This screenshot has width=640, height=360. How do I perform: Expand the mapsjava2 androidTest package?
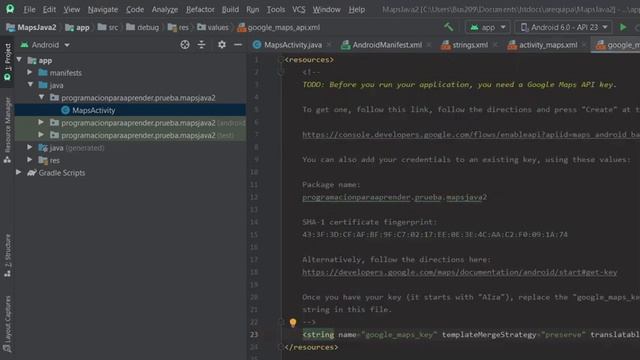(41, 122)
